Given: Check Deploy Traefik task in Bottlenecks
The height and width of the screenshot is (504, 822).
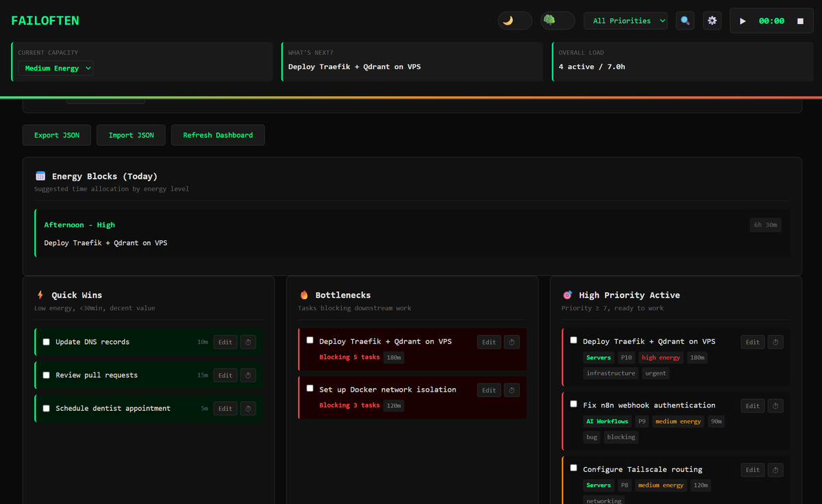Looking at the screenshot, I should click(x=310, y=340).
